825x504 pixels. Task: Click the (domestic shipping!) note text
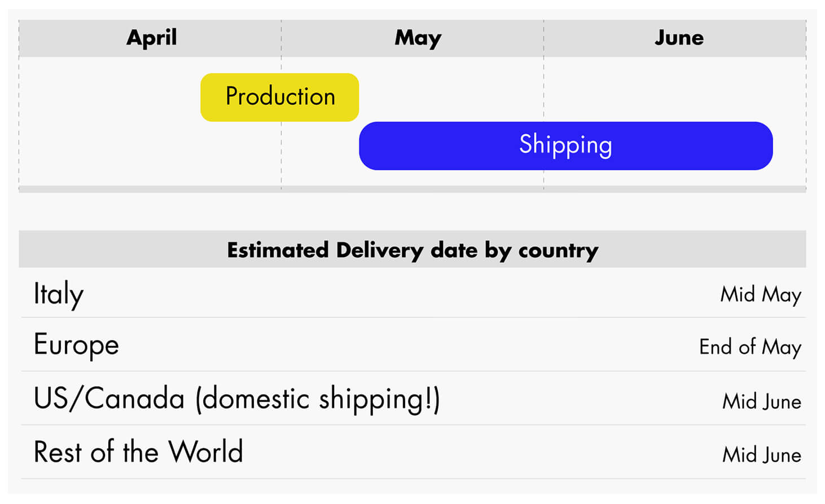(318, 399)
